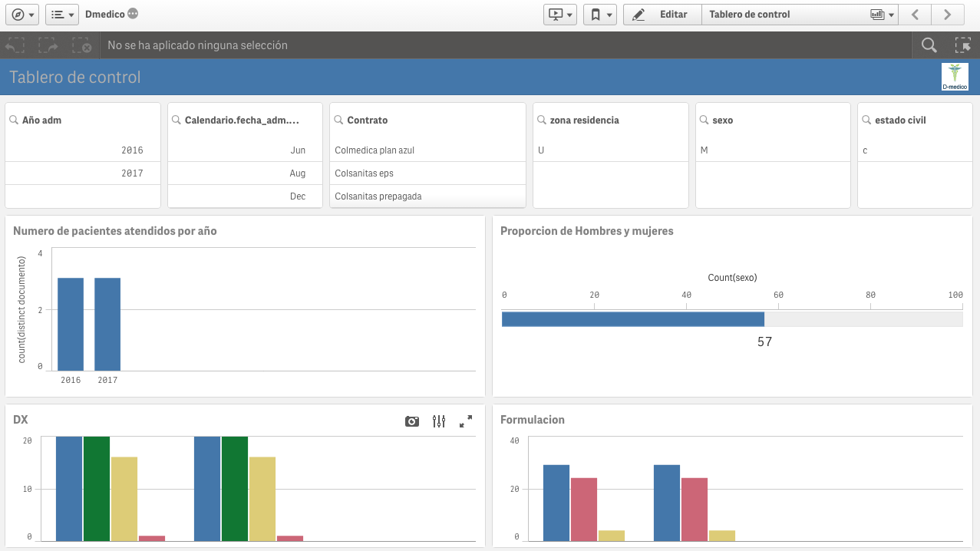Click the D-medico logo
This screenshot has height=551, width=980.
[x=955, y=78]
